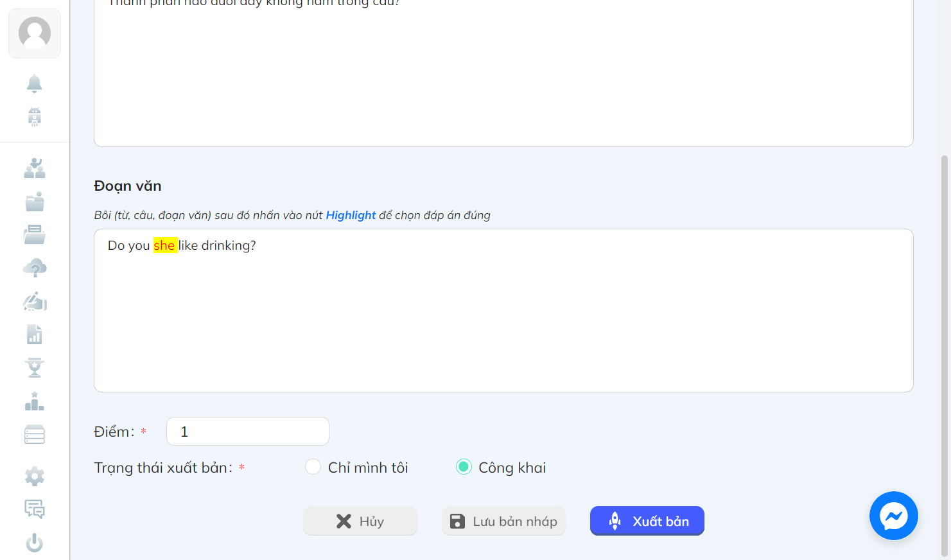951x560 pixels.
Task: Open the report chart document icon
Action: point(35,335)
